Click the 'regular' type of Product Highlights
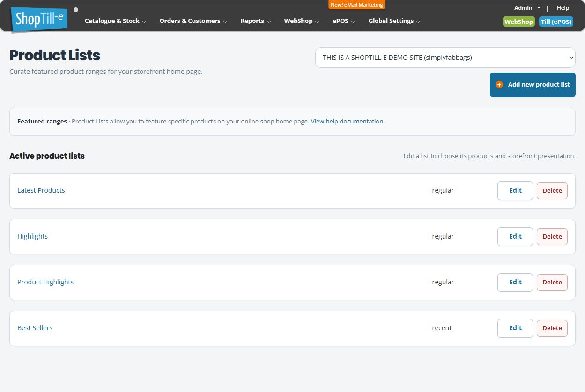 click(x=443, y=282)
